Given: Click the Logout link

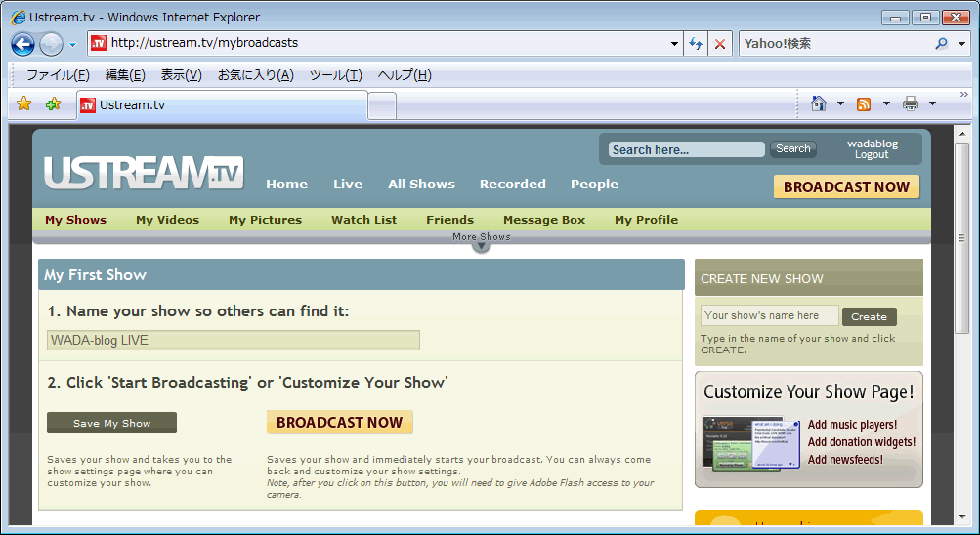Looking at the screenshot, I should pyautogui.click(x=872, y=155).
